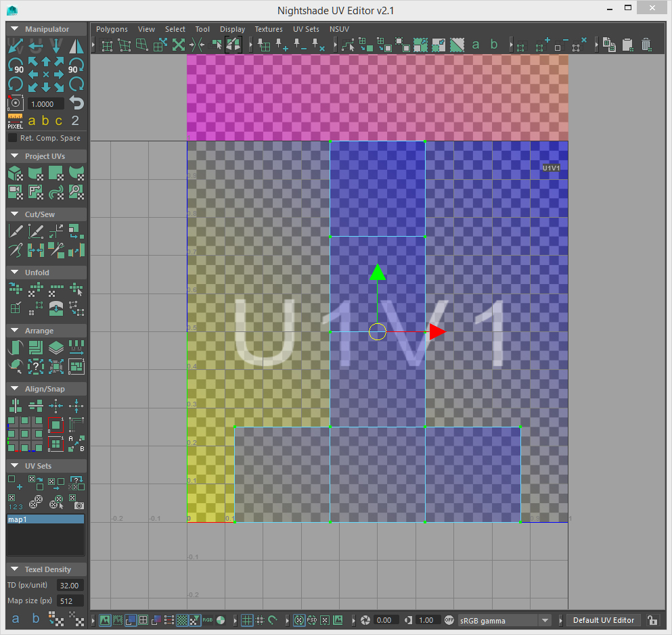672x635 pixels.
Task: Open the NSUV menu
Action: click(x=340, y=29)
